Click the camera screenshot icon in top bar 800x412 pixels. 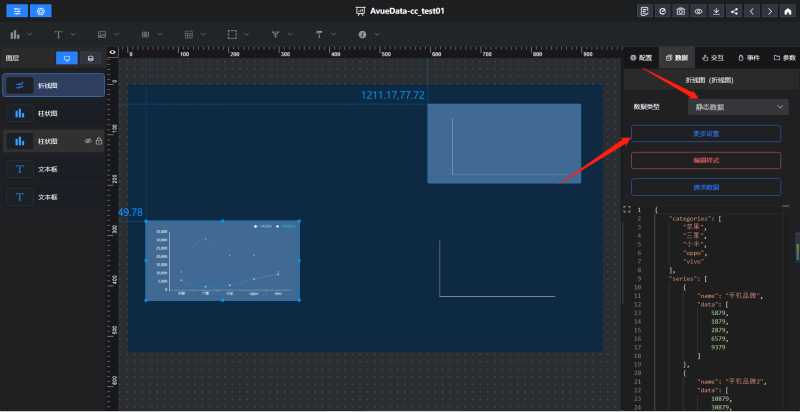click(x=681, y=11)
